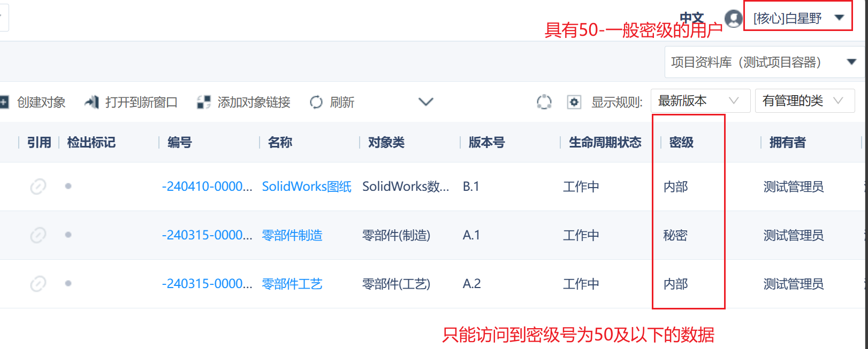Click the Refresh (刷新) circular icon
Screen dimensions: 868x349
(316, 102)
